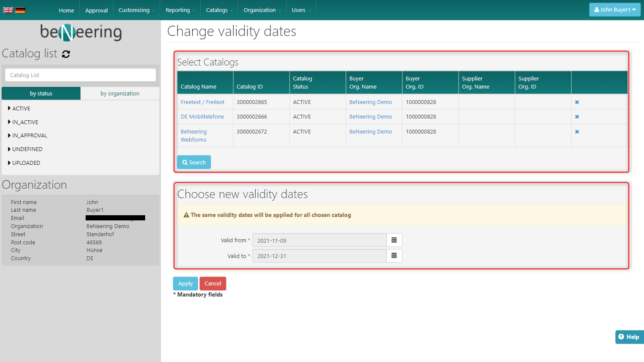644x362 pixels.
Task: Switch language using the UK flag
Action: click(8, 10)
